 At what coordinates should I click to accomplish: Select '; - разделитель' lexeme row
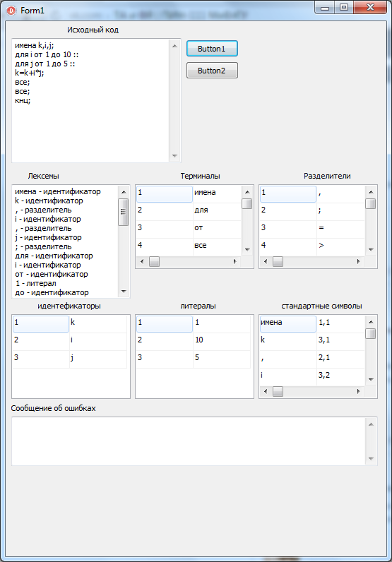point(43,246)
